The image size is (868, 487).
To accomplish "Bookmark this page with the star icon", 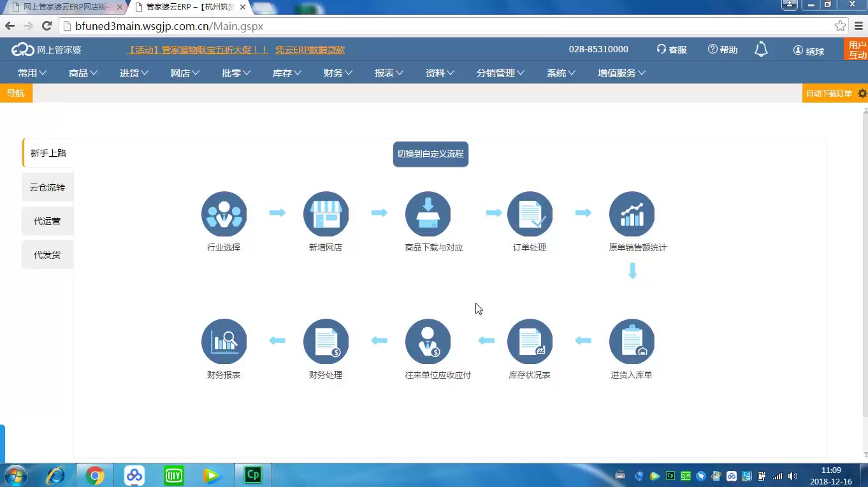I will (841, 26).
